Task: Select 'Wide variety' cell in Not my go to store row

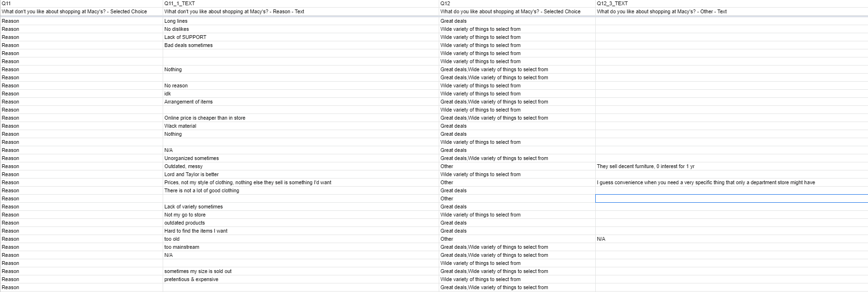Action: [x=517, y=215]
